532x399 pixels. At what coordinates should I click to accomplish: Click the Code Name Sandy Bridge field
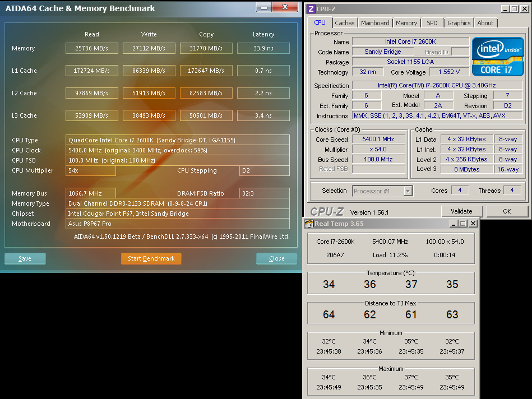coord(383,52)
